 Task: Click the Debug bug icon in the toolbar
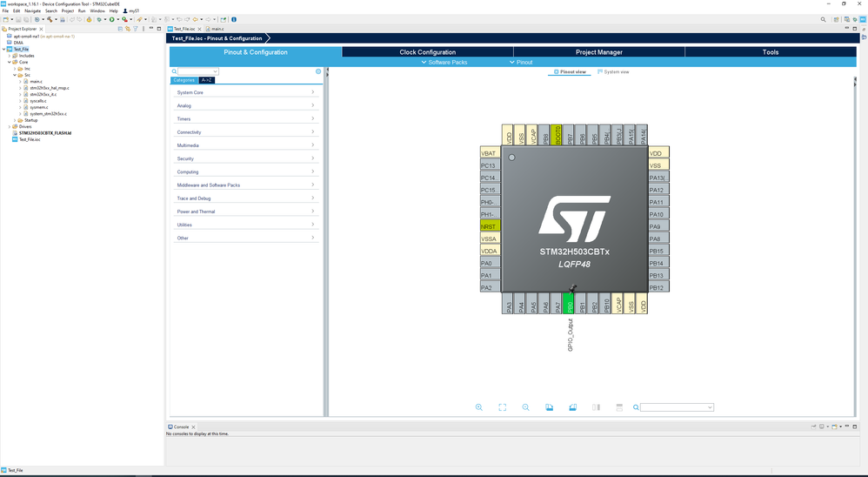coord(100,19)
